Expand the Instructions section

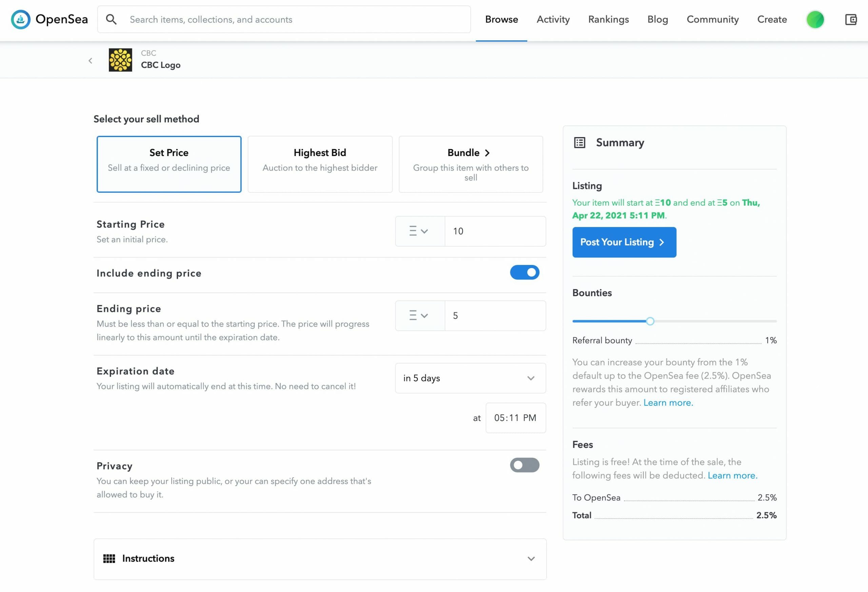[x=531, y=559]
